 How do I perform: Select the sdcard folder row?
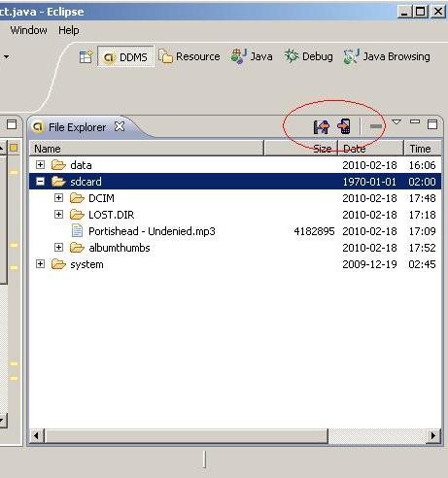click(235, 182)
